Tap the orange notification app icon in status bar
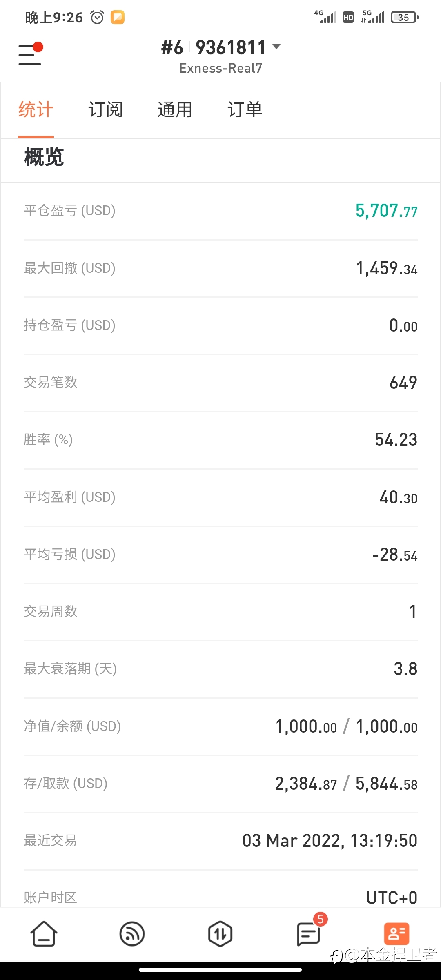The image size is (441, 980). point(118,17)
